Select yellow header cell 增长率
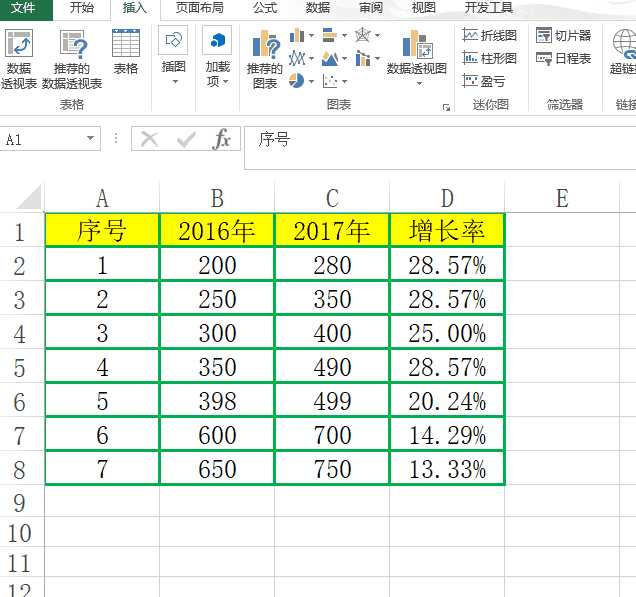 click(447, 230)
